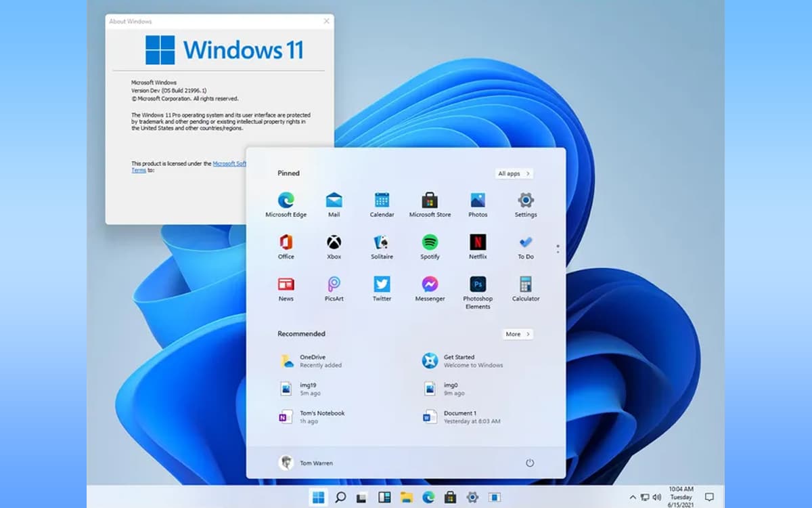
Task: Click the Tom Warren user account
Action: pos(306,463)
